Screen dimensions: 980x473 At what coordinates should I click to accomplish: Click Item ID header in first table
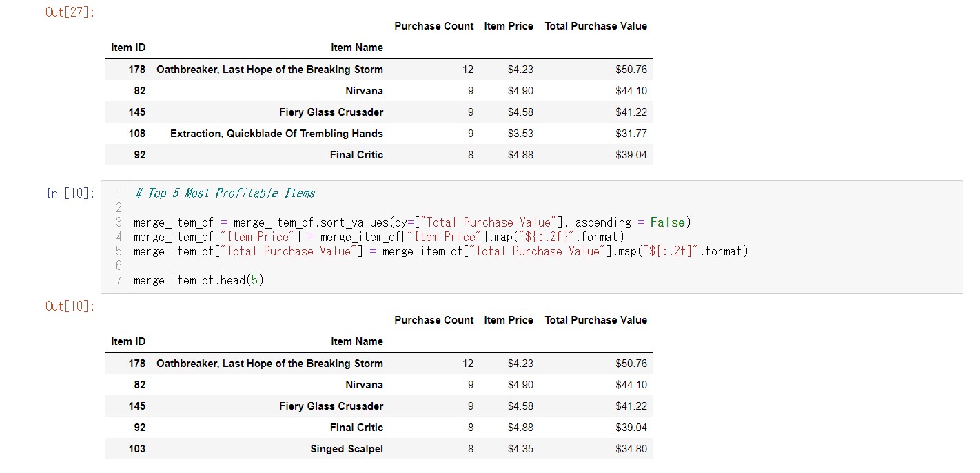click(x=128, y=48)
